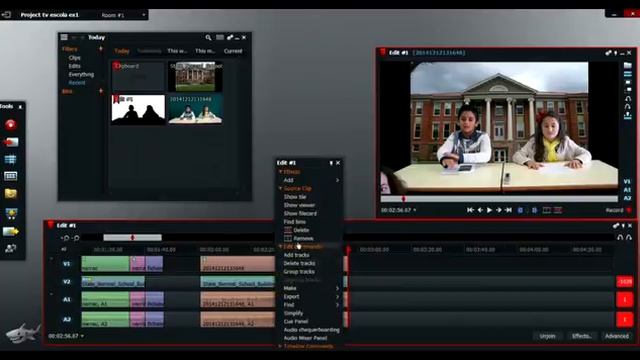Jump to start of edit in viewer
The height and width of the screenshot is (360, 640).
tap(470, 210)
